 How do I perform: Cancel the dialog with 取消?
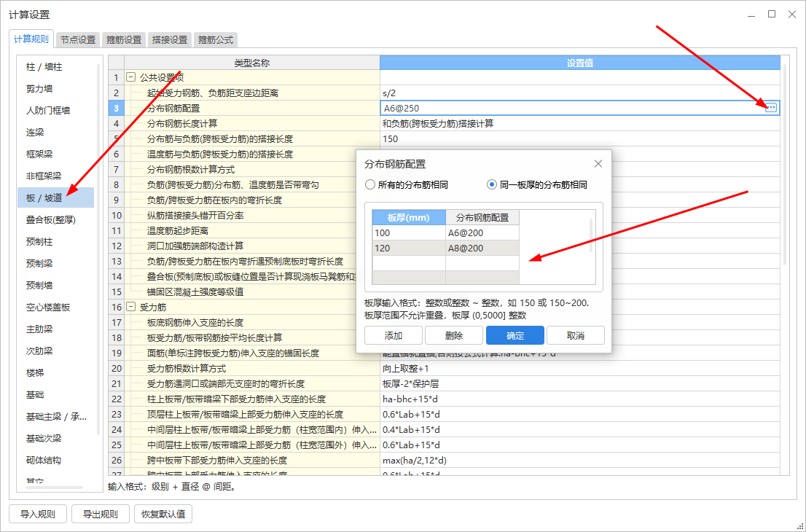(576, 335)
